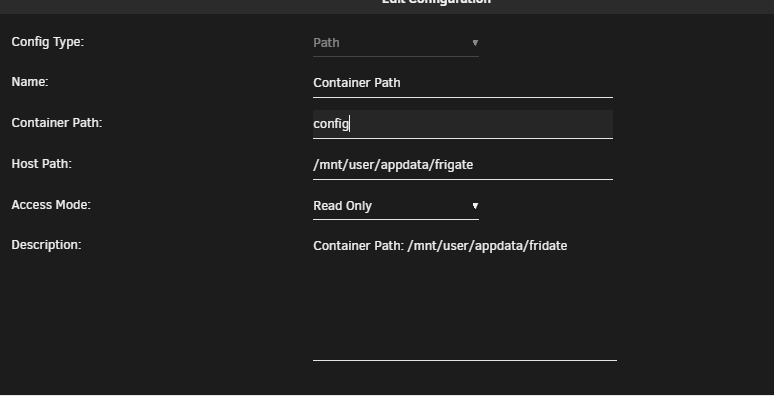Click the "Description:" label
The height and width of the screenshot is (396, 774).
(46, 245)
